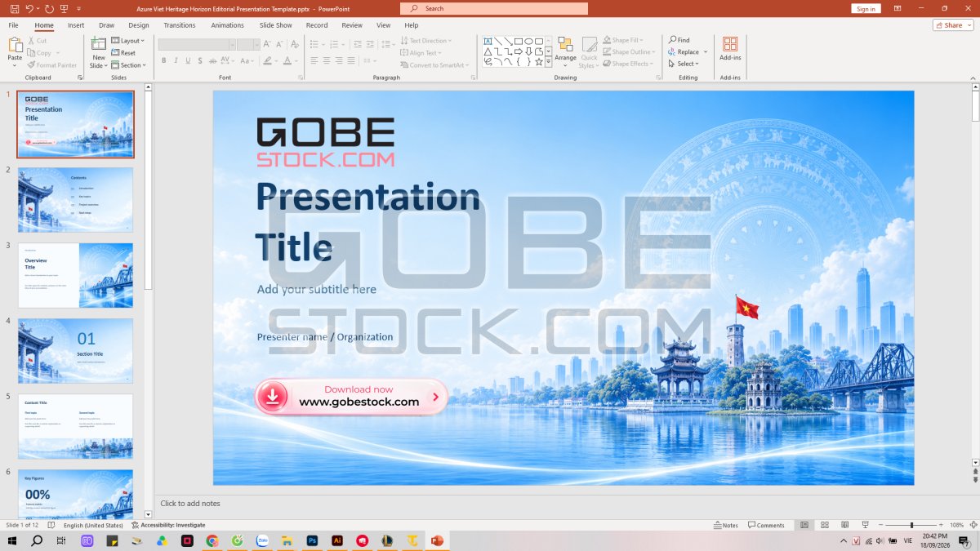Screen dimensions: 980x551
Task: Open Drawing group dialog launcher
Action: point(660,78)
